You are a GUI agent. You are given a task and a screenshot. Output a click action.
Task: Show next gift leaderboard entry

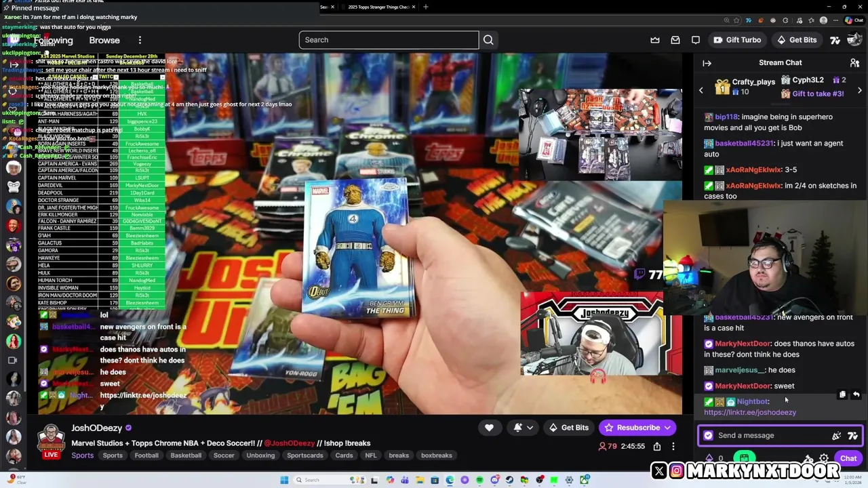click(859, 90)
